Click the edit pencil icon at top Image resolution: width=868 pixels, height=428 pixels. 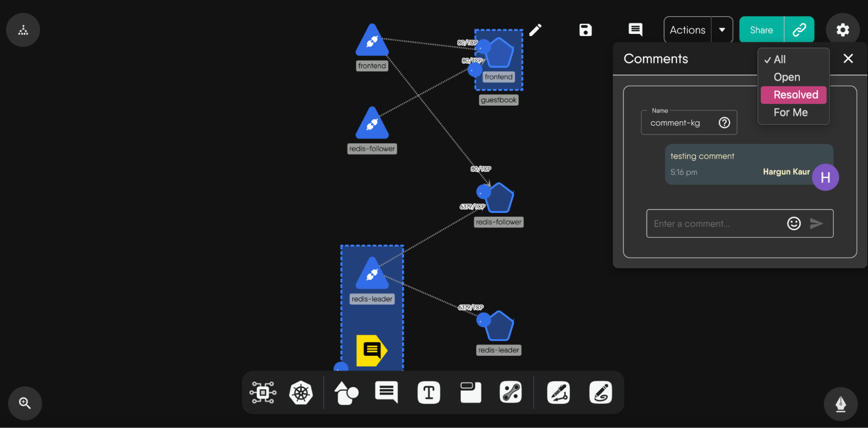coord(535,30)
